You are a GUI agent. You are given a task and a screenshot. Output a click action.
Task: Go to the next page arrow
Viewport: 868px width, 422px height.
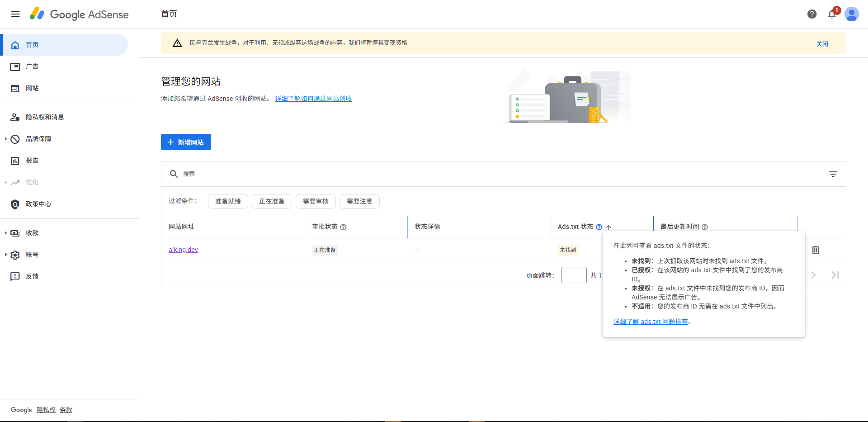pyautogui.click(x=813, y=275)
